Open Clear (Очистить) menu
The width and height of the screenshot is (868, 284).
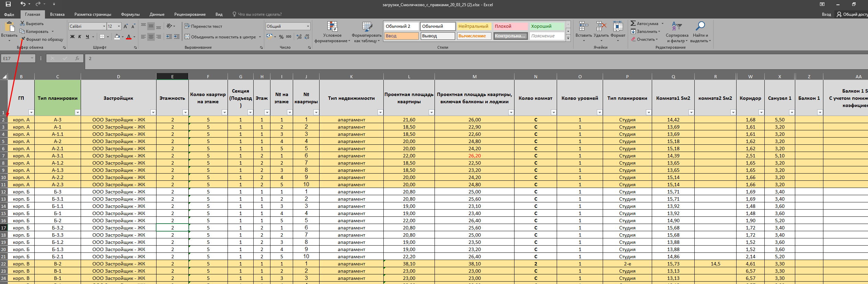(644, 39)
